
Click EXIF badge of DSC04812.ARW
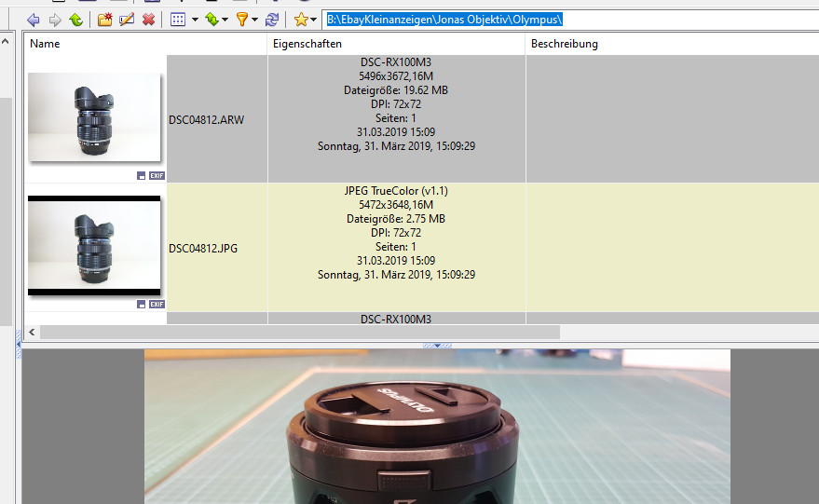tap(157, 175)
